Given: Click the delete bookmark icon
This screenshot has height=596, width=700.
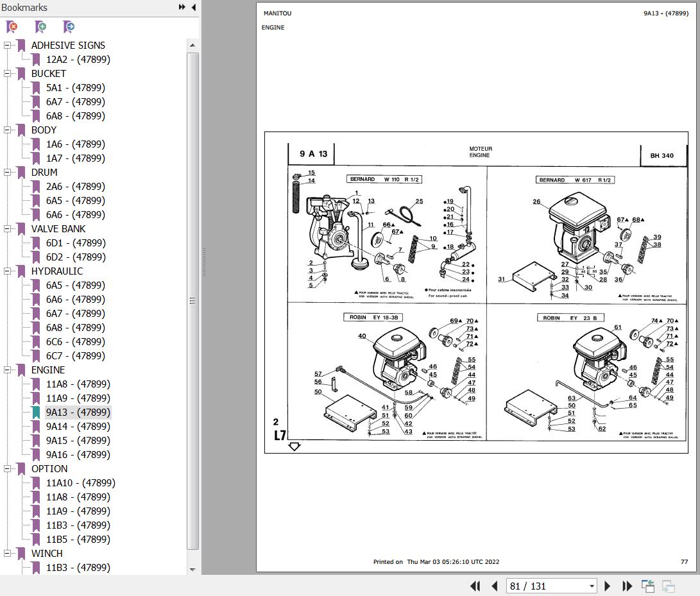Looking at the screenshot, I should [x=12, y=27].
